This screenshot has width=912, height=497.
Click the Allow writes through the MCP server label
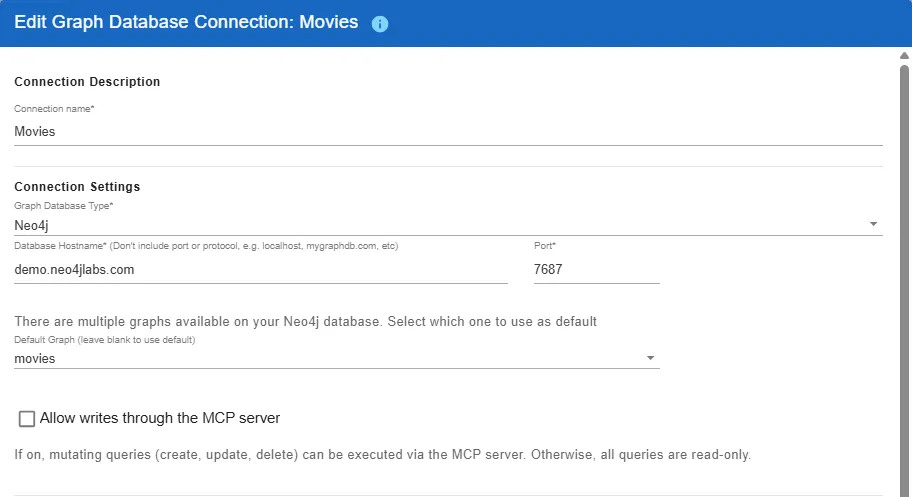coord(160,418)
